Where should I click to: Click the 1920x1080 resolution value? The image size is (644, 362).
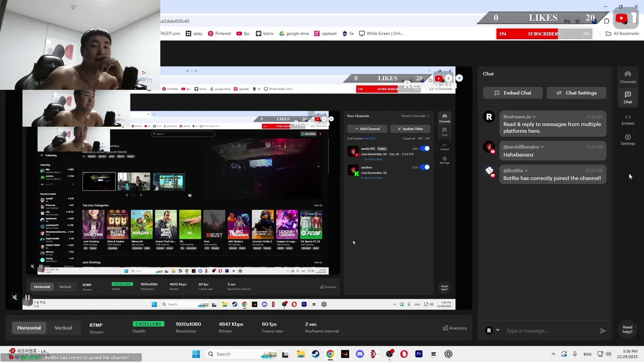[x=188, y=324]
